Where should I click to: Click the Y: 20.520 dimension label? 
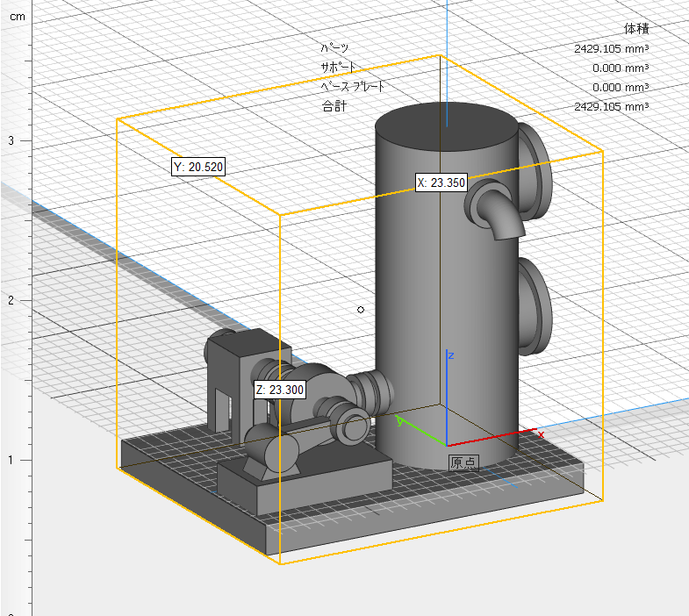coord(198,167)
